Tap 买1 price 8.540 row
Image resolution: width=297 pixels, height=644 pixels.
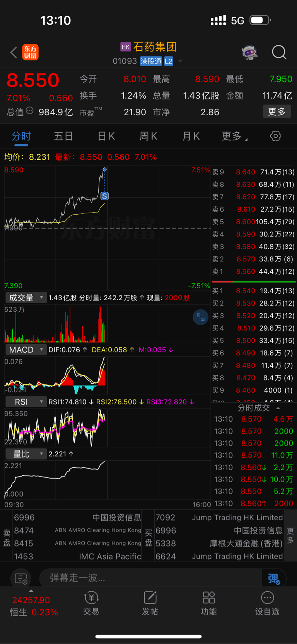point(254,291)
